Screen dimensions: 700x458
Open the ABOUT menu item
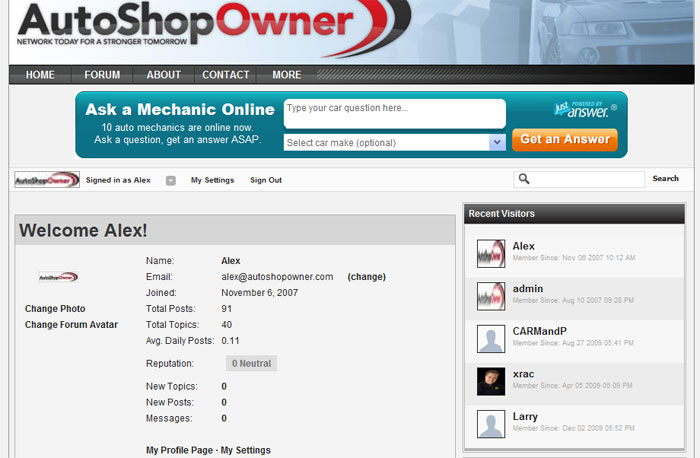[x=164, y=75]
